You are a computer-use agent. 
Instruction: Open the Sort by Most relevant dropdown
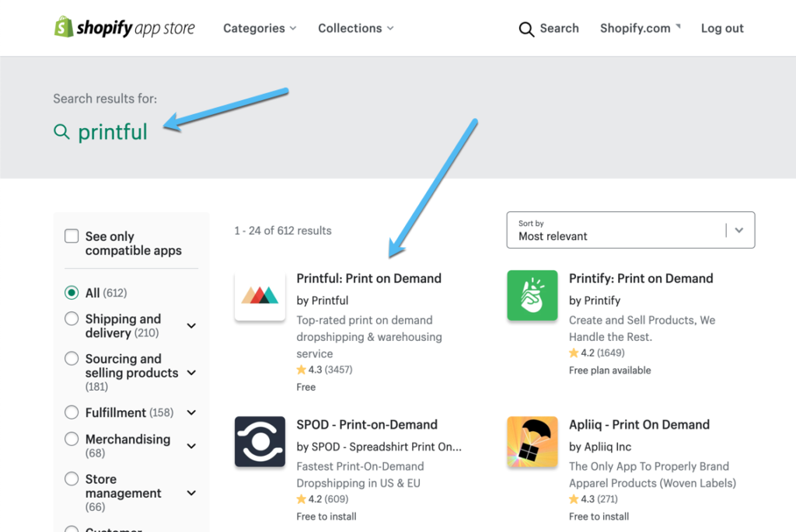[x=630, y=230]
